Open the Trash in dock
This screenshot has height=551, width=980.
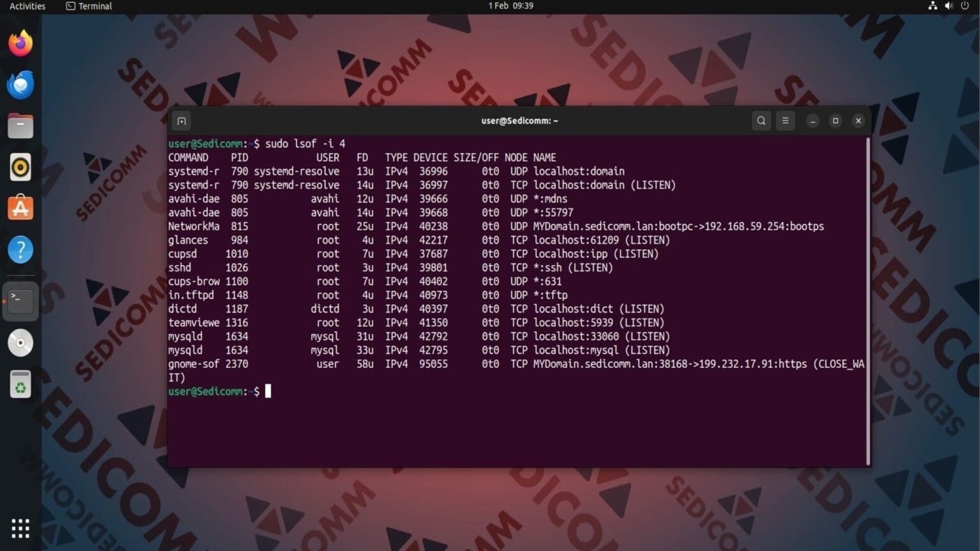pos(20,385)
